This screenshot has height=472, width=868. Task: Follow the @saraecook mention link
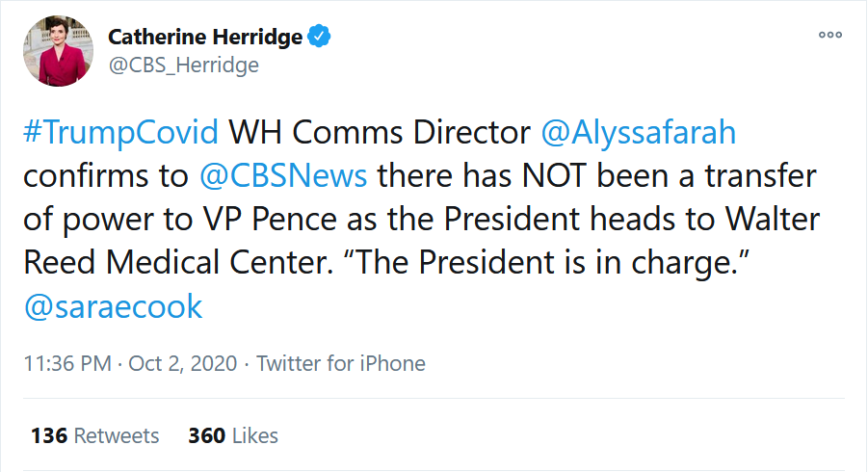click(x=113, y=306)
